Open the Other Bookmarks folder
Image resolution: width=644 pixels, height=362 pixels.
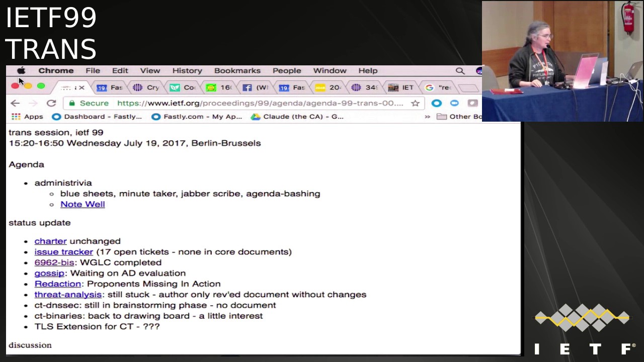point(459,117)
